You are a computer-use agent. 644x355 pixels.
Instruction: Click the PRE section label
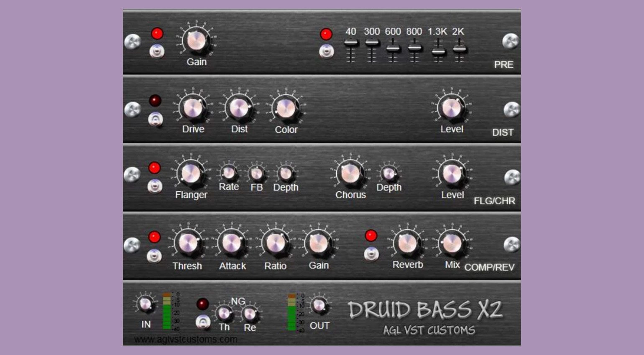(x=503, y=65)
